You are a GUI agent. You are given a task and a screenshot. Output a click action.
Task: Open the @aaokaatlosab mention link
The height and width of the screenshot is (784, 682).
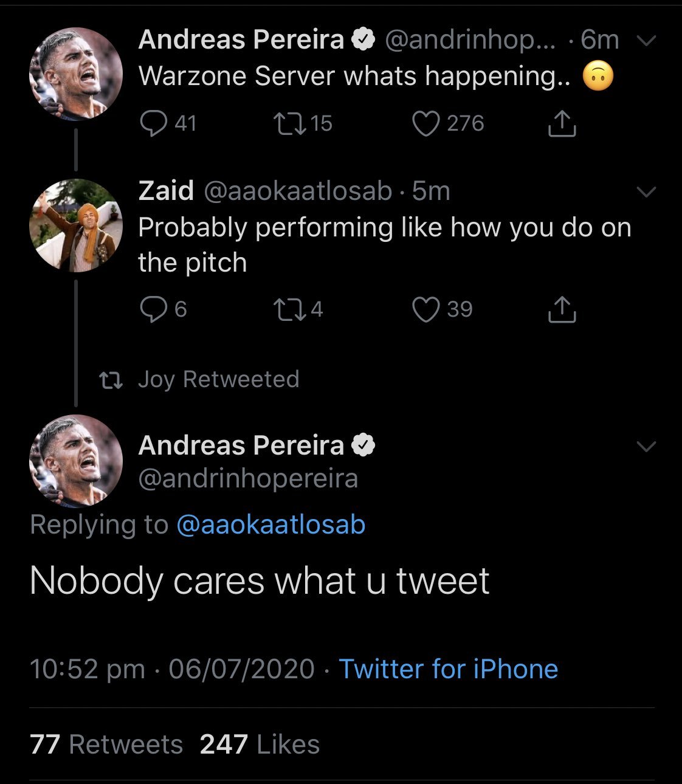point(270,524)
